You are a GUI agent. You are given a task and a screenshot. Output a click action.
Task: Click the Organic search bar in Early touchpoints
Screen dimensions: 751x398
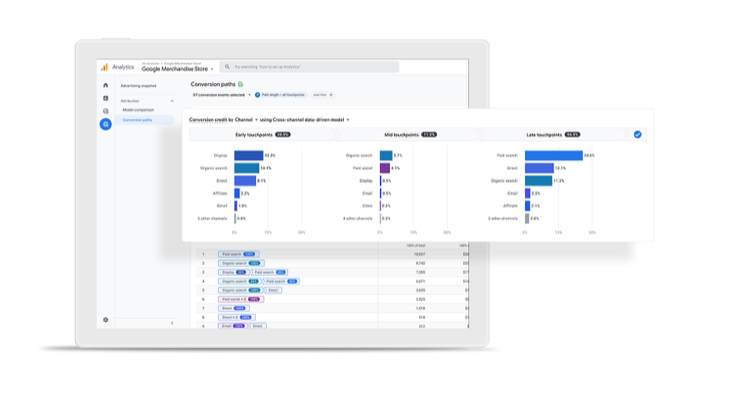(x=247, y=168)
